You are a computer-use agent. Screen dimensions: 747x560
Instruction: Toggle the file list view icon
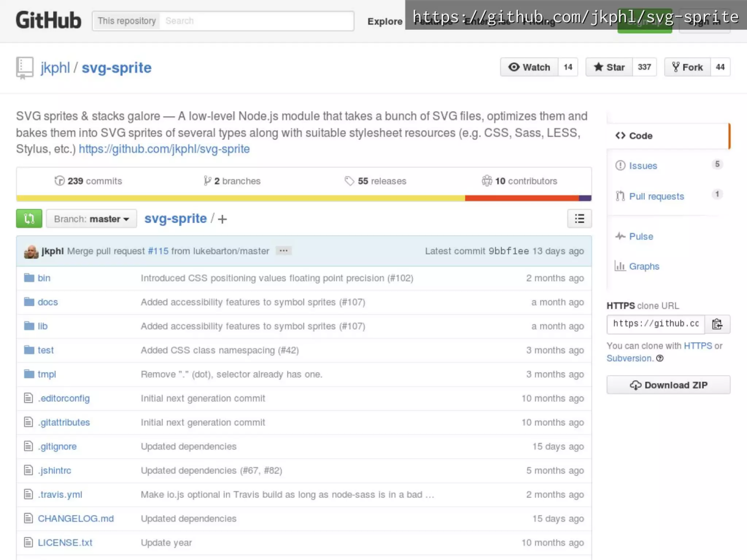579,219
